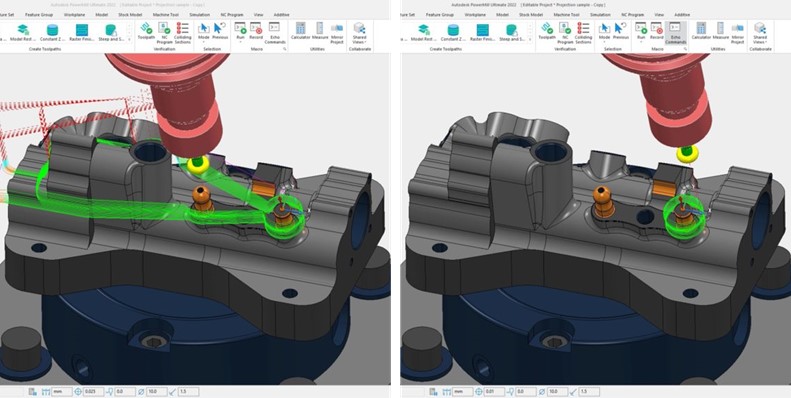Viewport: 791px width, 398px height.
Task: Start macro Record in left window
Action: (256, 31)
